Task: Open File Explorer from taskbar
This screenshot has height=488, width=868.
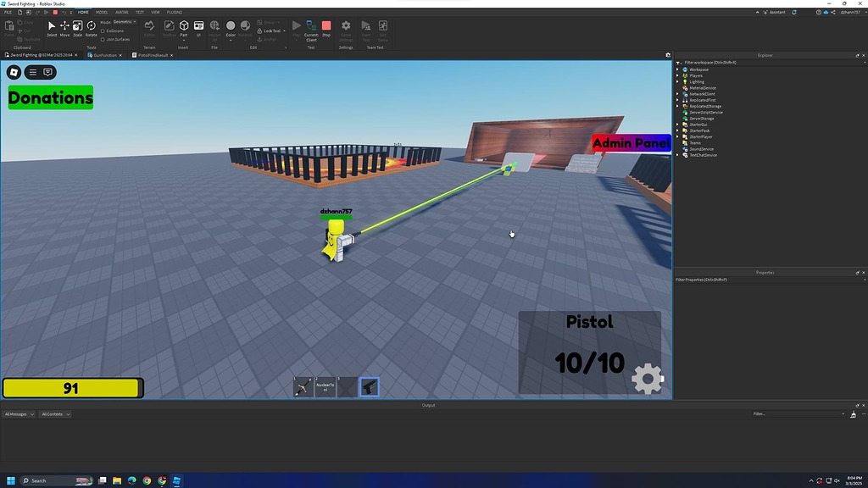Action: tap(117, 480)
